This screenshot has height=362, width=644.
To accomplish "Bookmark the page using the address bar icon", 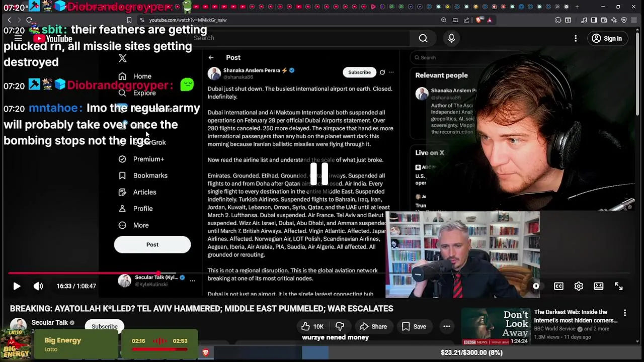I will click(129, 20).
